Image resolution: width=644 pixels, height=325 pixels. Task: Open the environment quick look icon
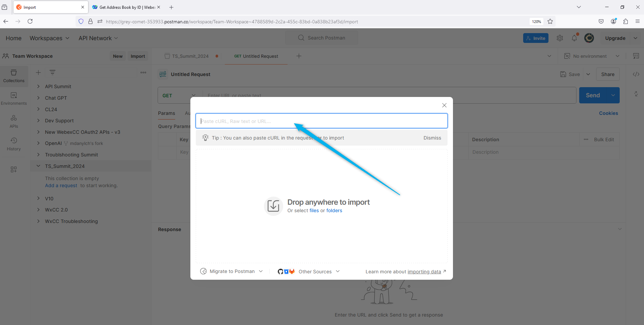click(x=636, y=56)
